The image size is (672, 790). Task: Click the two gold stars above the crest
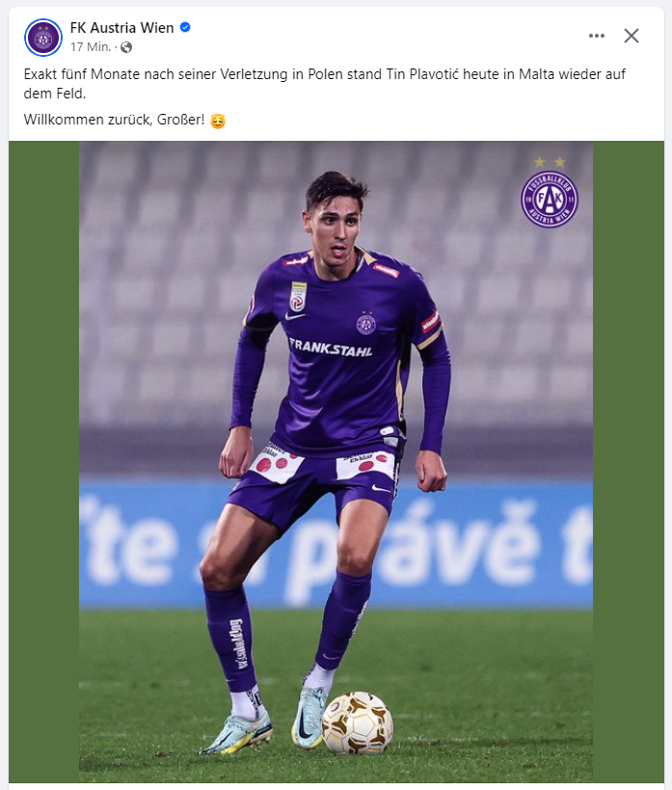tap(550, 162)
